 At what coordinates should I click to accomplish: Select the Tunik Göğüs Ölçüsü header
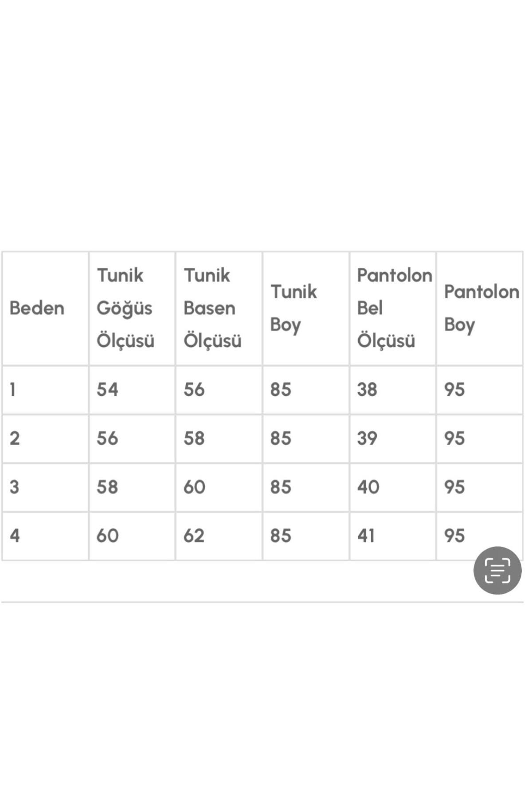125,308
